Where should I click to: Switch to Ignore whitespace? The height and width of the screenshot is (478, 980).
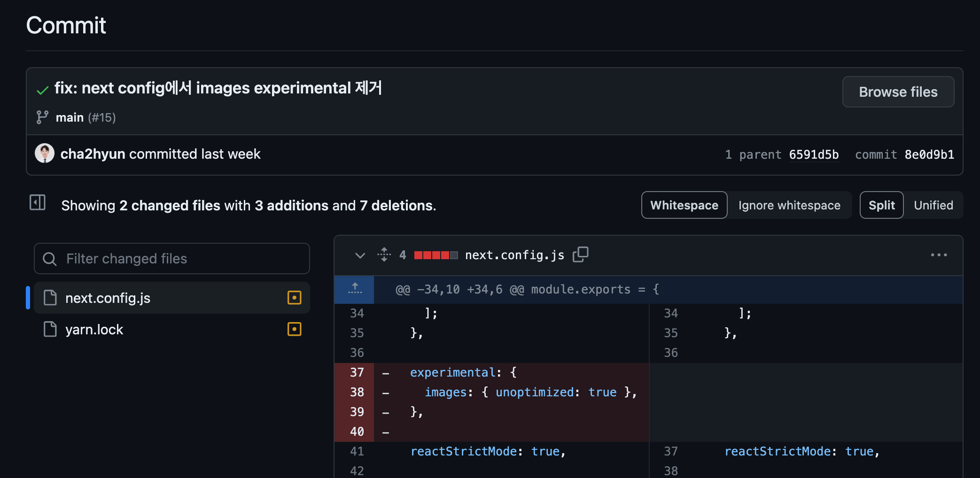click(x=789, y=205)
